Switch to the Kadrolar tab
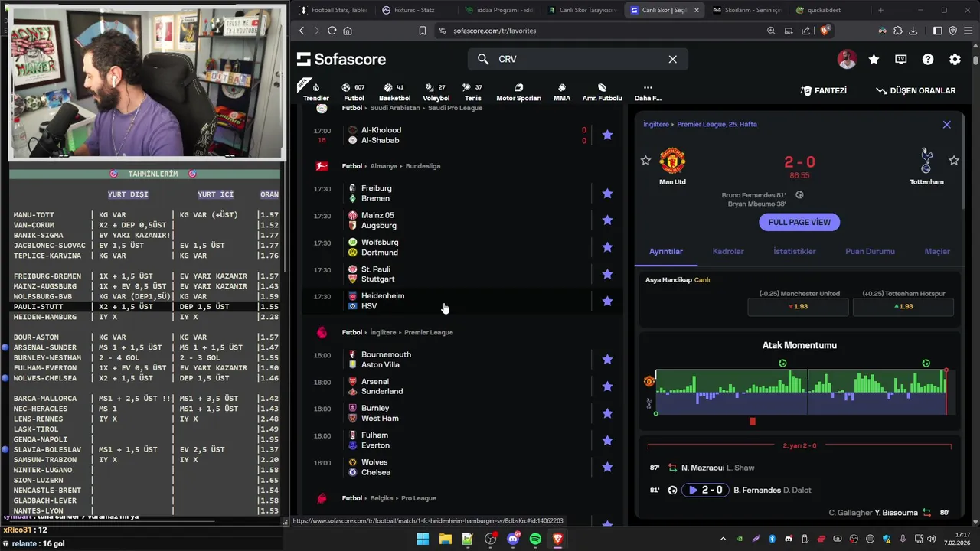This screenshot has height=551, width=980. (728, 251)
